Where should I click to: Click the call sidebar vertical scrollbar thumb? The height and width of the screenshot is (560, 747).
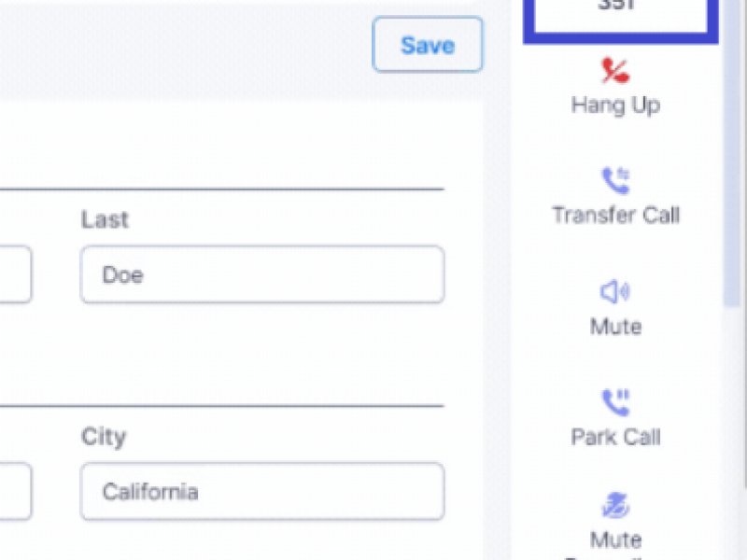click(x=731, y=152)
